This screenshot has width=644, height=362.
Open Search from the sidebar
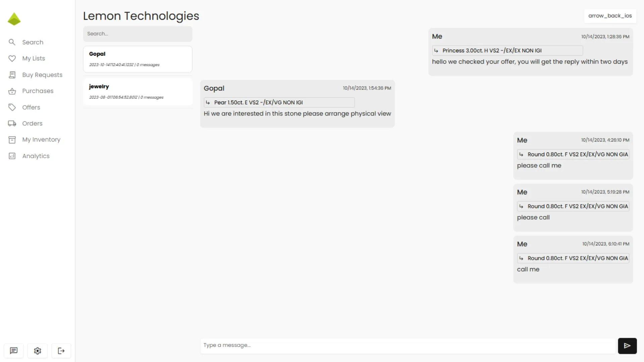(33, 42)
